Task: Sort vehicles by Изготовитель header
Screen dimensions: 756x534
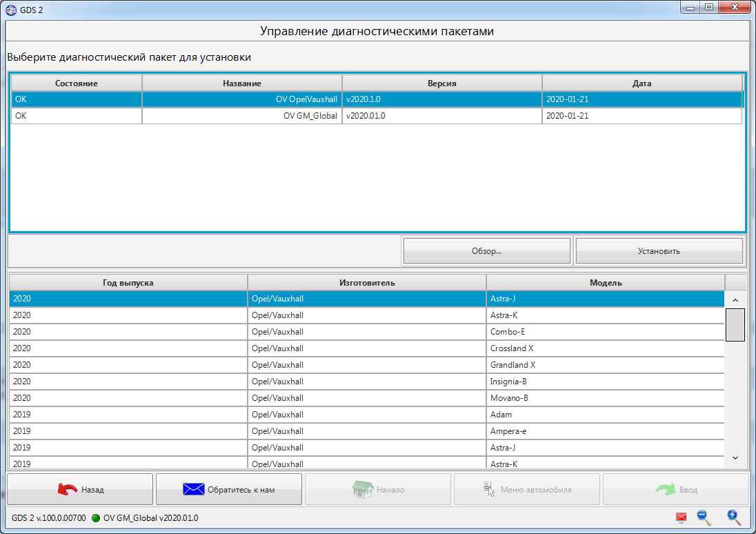Action: [x=367, y=283]
